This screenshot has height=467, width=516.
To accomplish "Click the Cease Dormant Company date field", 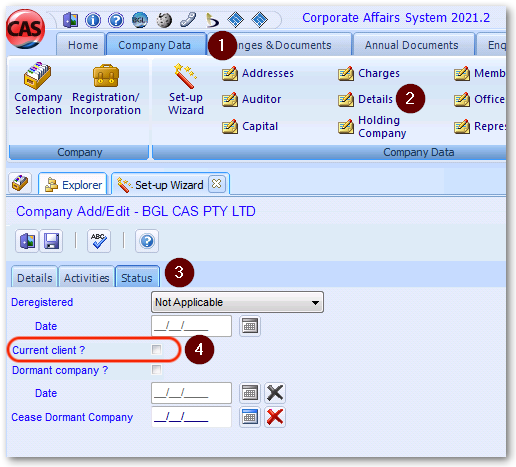I will pos(191,417).
